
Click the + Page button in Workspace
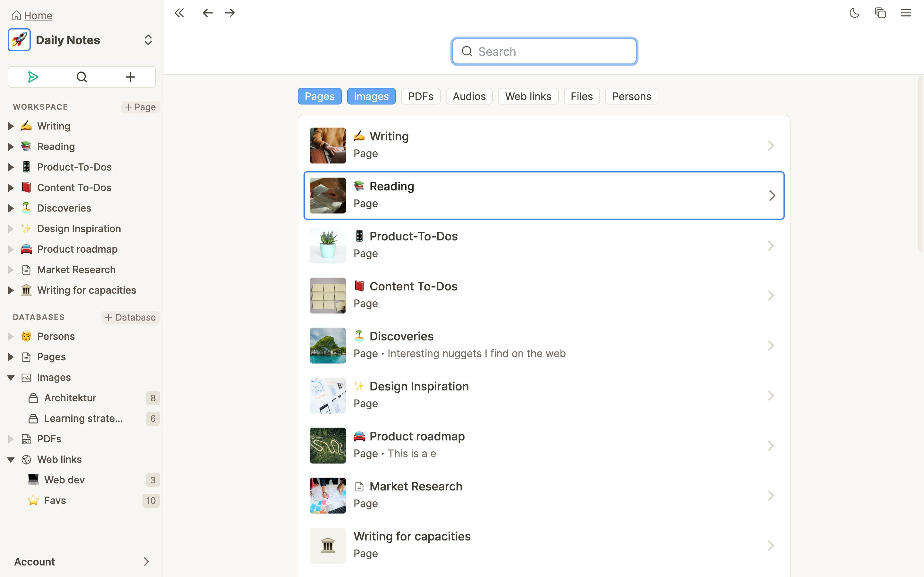140,107
